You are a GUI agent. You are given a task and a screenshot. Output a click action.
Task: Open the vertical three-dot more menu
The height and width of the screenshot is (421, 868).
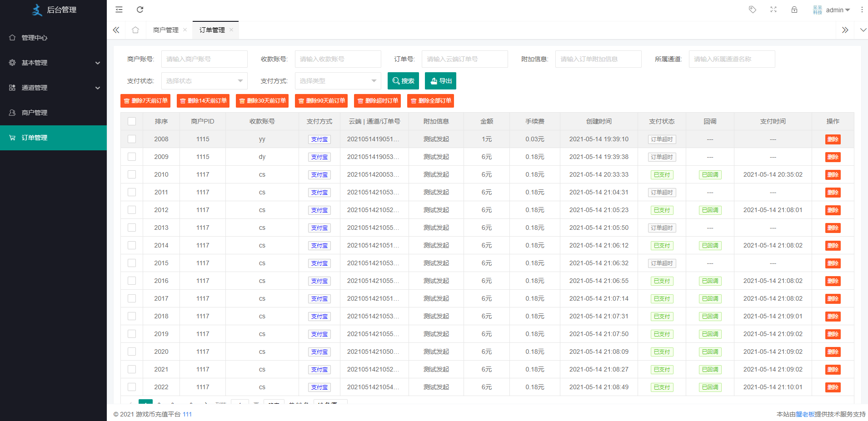click(x=862, y=10)
